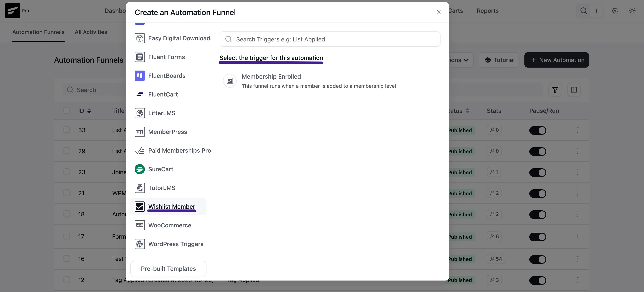Open row actions menu for funnel 23
This screenshot has height=292, width=644.
click(x=578, y=172)
